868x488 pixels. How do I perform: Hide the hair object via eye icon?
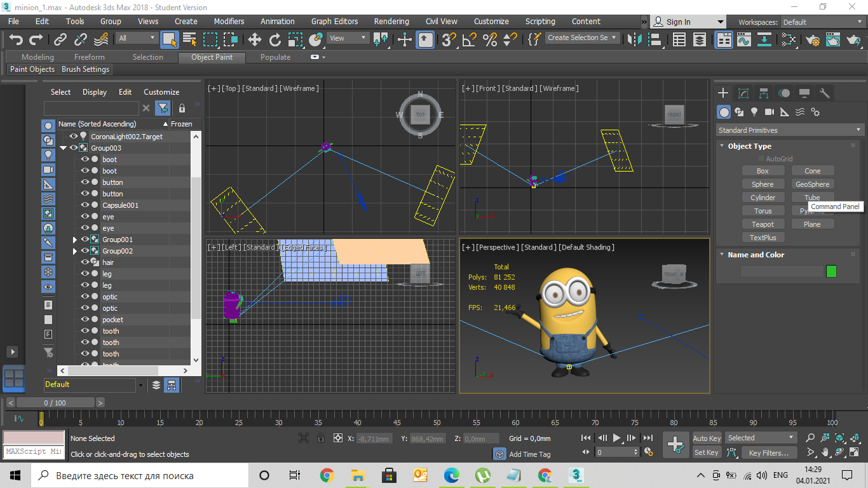(x=85, y=262)
